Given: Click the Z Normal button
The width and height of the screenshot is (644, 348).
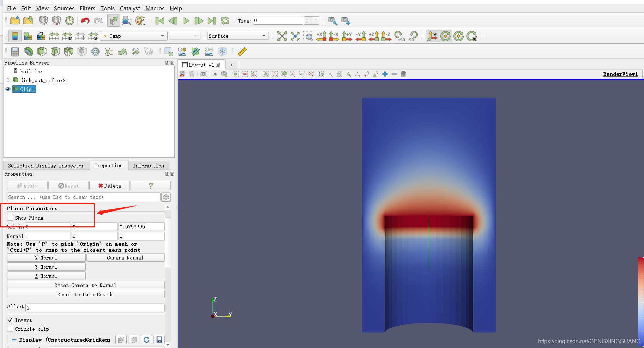Looking at the screenshot, I should (x=46, y=276).
